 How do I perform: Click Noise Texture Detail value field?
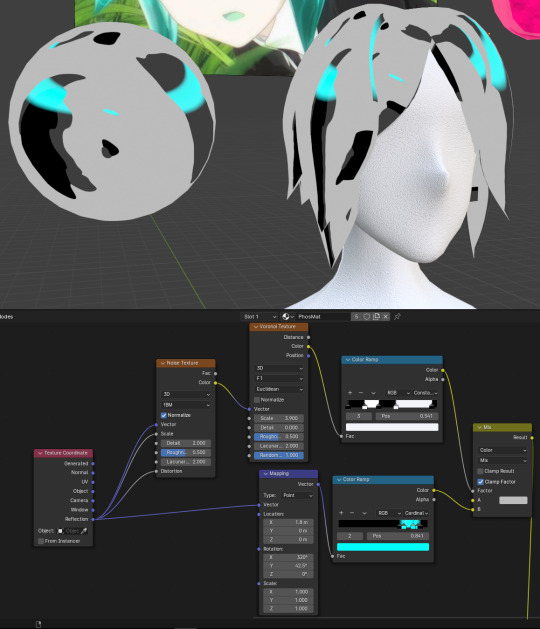[x=186, y=443]
